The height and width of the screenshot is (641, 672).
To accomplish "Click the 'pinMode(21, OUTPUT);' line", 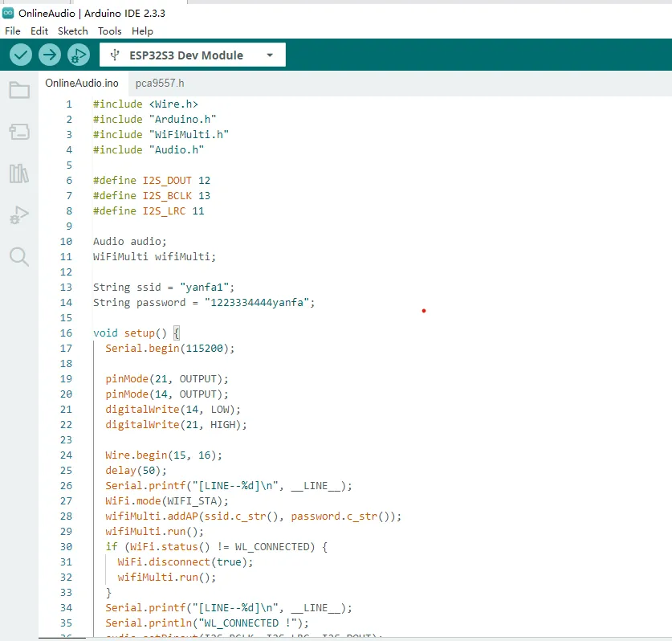I will (x=167, y=379).
